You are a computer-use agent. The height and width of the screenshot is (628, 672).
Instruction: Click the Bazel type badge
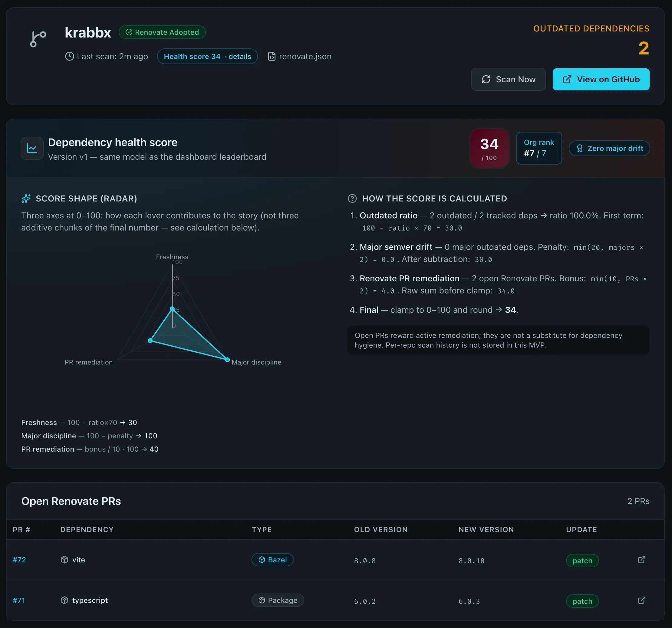point(272,560)
